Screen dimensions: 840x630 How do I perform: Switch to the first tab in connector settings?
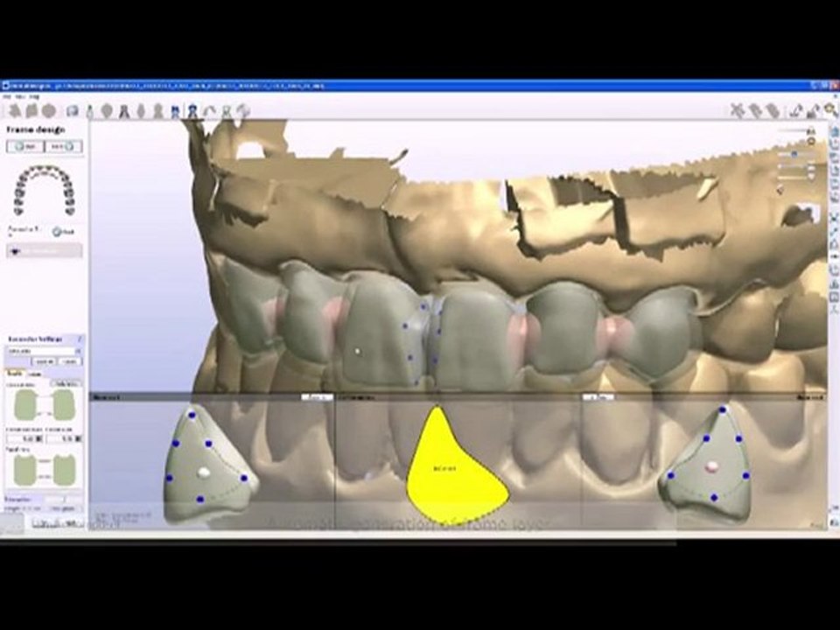point(14,374)
